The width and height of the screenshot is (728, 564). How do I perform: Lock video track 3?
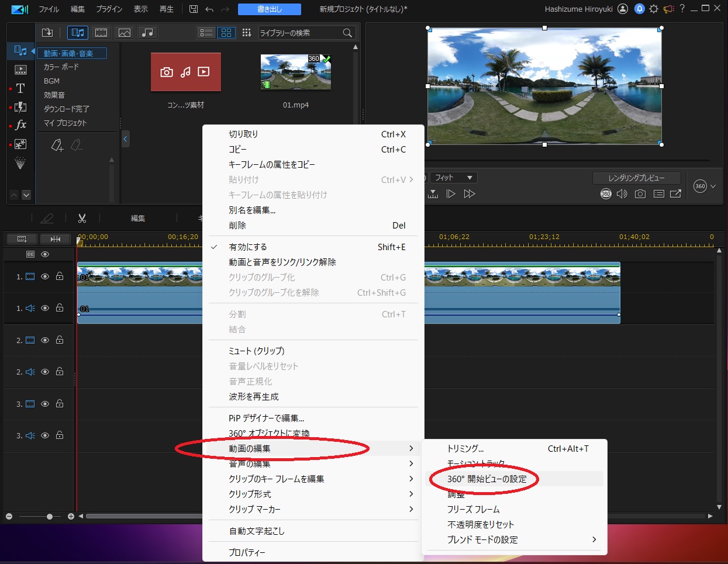[60, 404]
